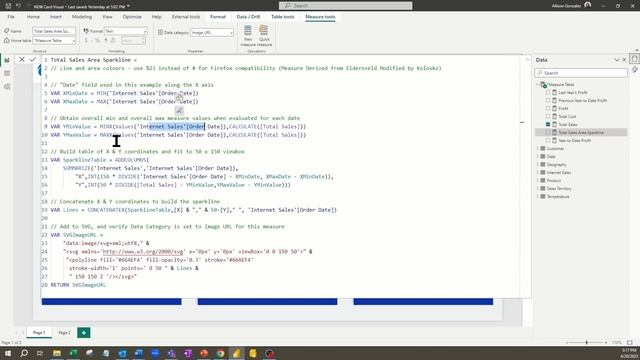Open Chrome from the taskbar

point(220,353)
